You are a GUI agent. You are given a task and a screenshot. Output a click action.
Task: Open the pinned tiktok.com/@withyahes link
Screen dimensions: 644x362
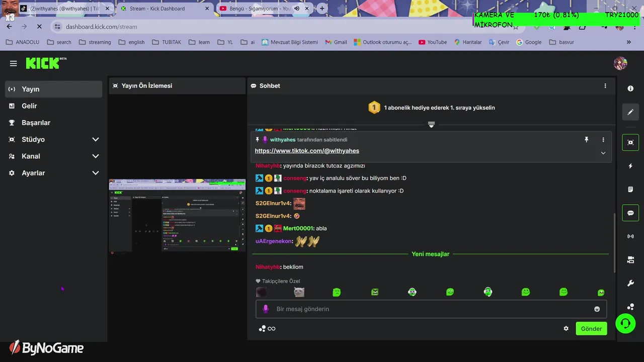pyautogui.click(x=307, y=151)
